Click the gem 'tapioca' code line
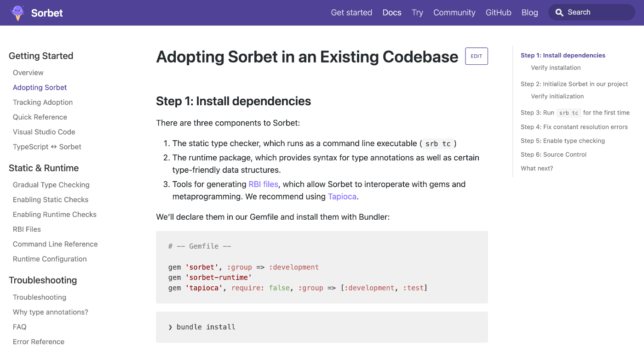644x347 pixels. [x=298, y=288]
